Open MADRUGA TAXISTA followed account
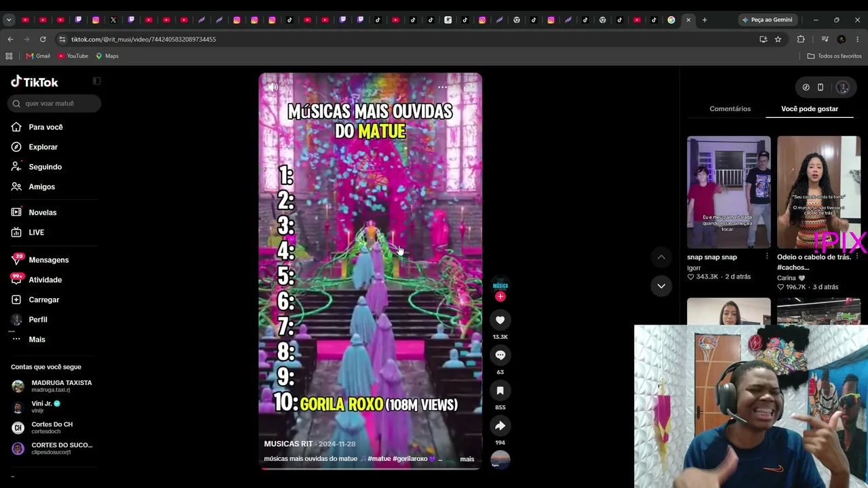This screenshot has height=488, width=868. tap(54, 386)
